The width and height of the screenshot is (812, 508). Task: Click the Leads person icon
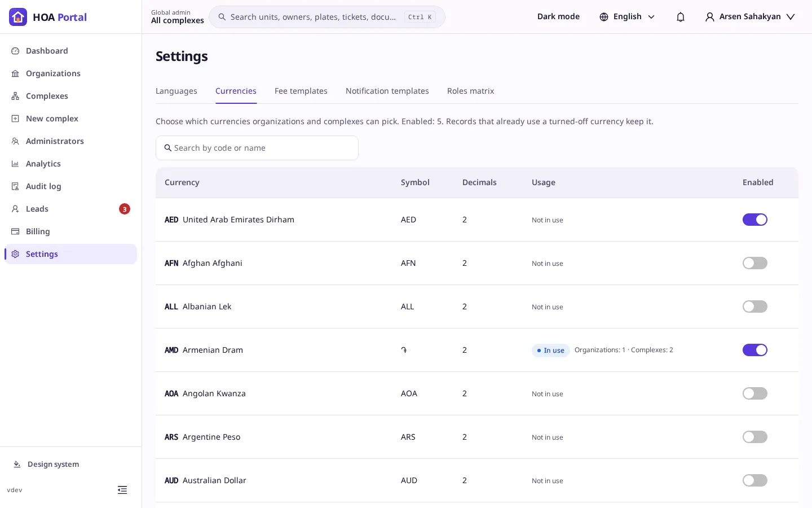tap(15, 209)
